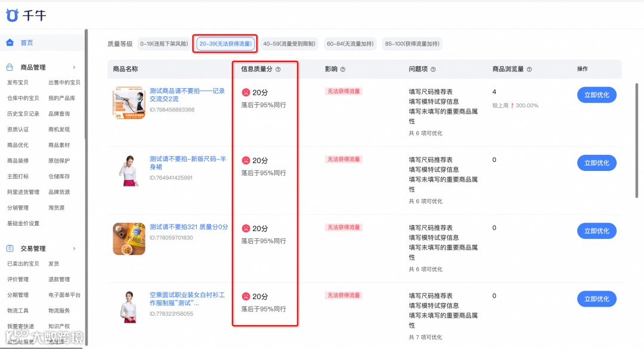Open 发货 in sidebar
644x349 pixels.
click(x=54, y=264)
